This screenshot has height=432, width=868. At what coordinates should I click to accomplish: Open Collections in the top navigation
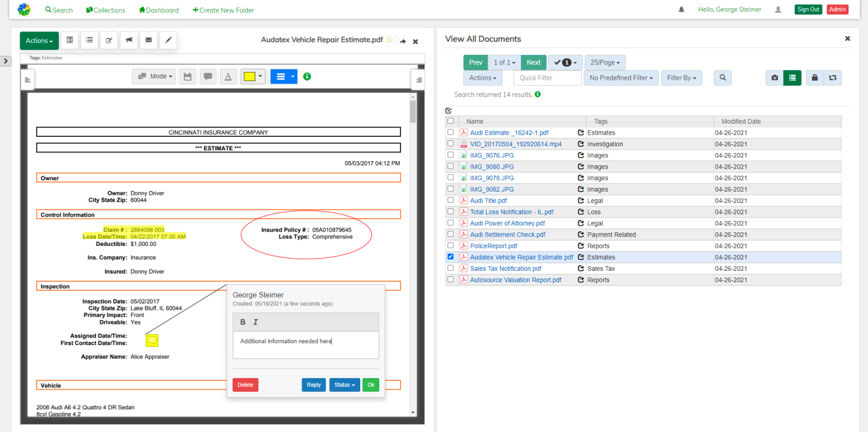[106, 10]
